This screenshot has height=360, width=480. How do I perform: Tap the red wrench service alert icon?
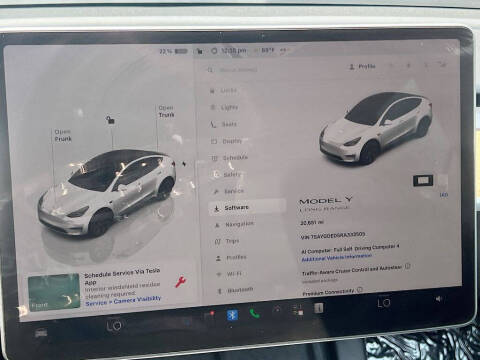[x=180, y=282]
